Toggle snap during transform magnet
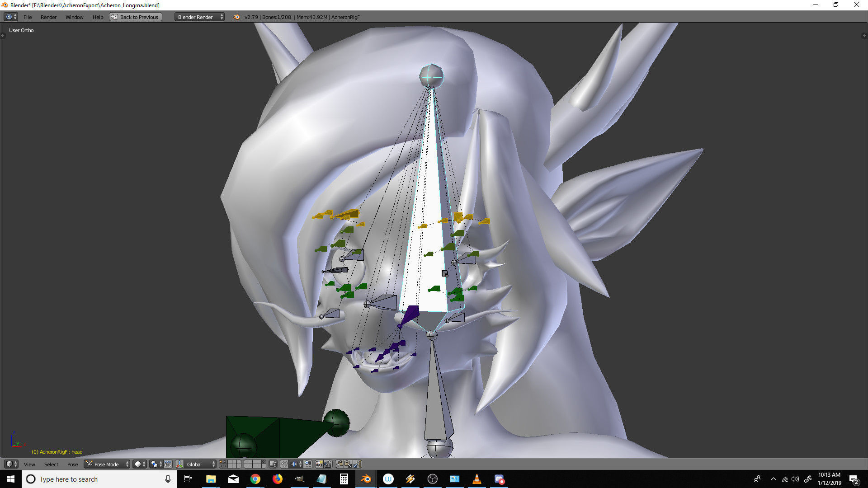The width and height of the screenshot is (868, 488). 284,464
